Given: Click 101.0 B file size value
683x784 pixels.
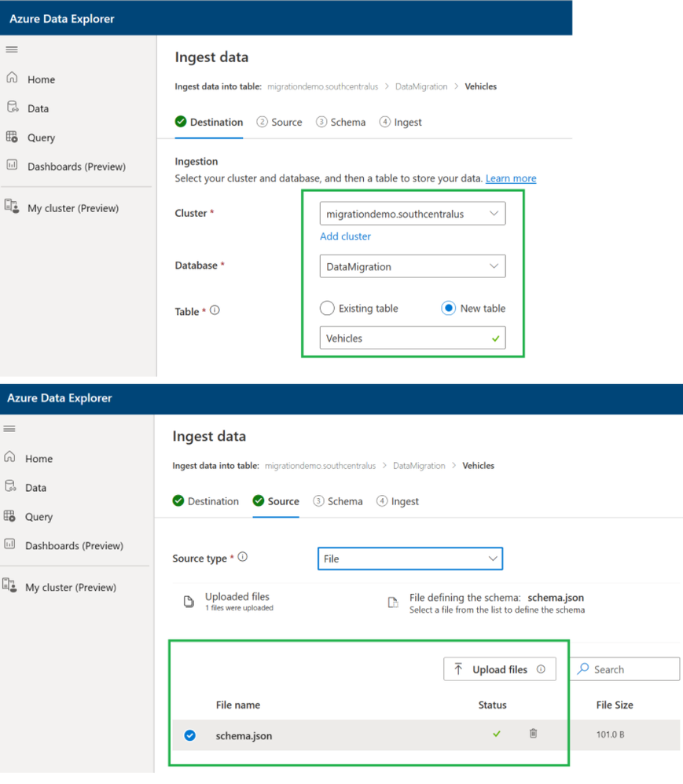Looking at the screenshot, I should (610, 735).
